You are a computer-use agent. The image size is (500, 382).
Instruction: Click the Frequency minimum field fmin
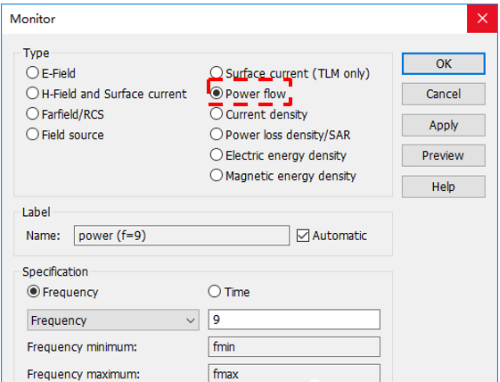[294, 347]
